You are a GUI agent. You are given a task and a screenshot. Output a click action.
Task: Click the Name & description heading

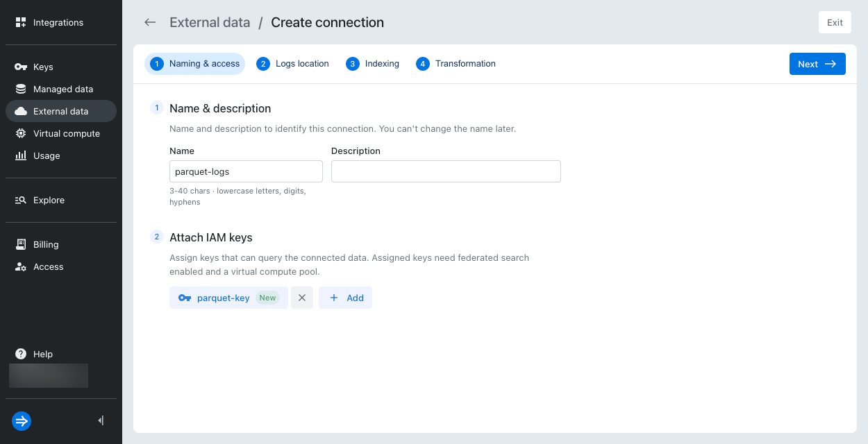point(220,108)
